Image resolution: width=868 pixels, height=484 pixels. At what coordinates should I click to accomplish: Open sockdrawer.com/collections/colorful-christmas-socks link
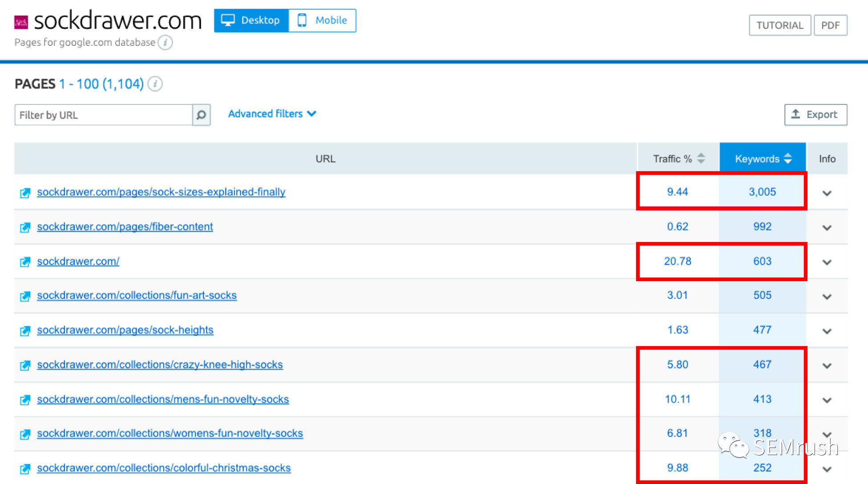tap(164, 468)
